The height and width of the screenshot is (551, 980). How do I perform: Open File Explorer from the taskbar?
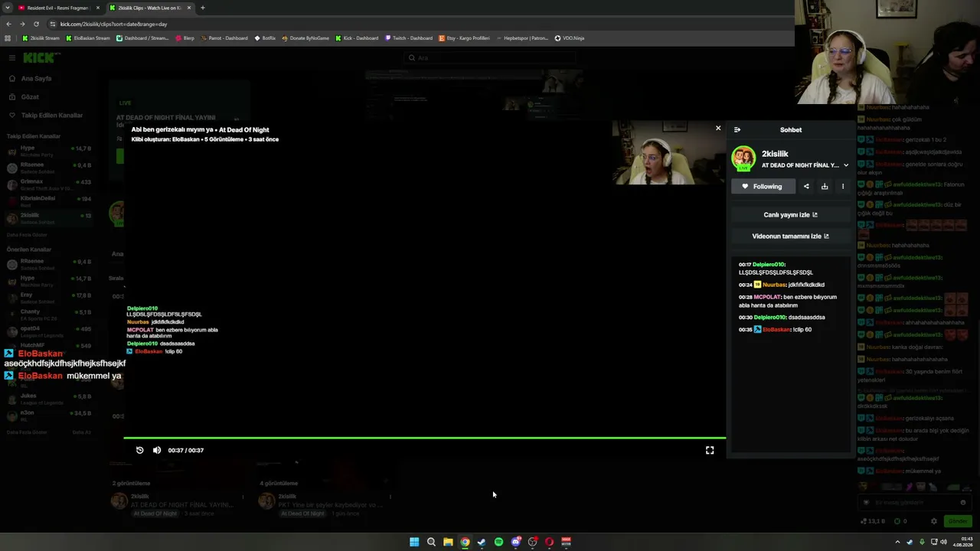click(448, 542)
